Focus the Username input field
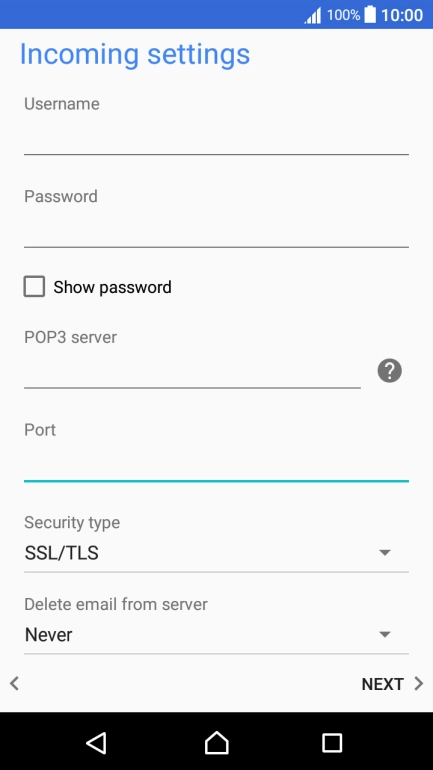The width and height of the screenshot is (433, 770). click(216, 138)
